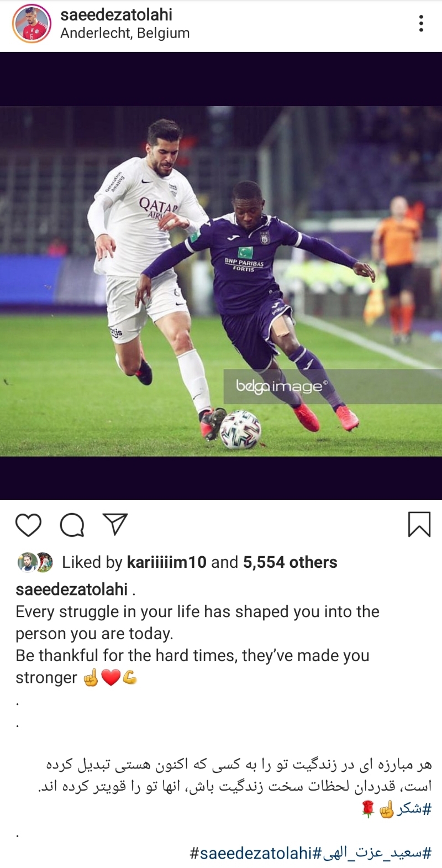Open the three-dot options menu
Screen dimensions: 442x868
[x=421, y=23]
